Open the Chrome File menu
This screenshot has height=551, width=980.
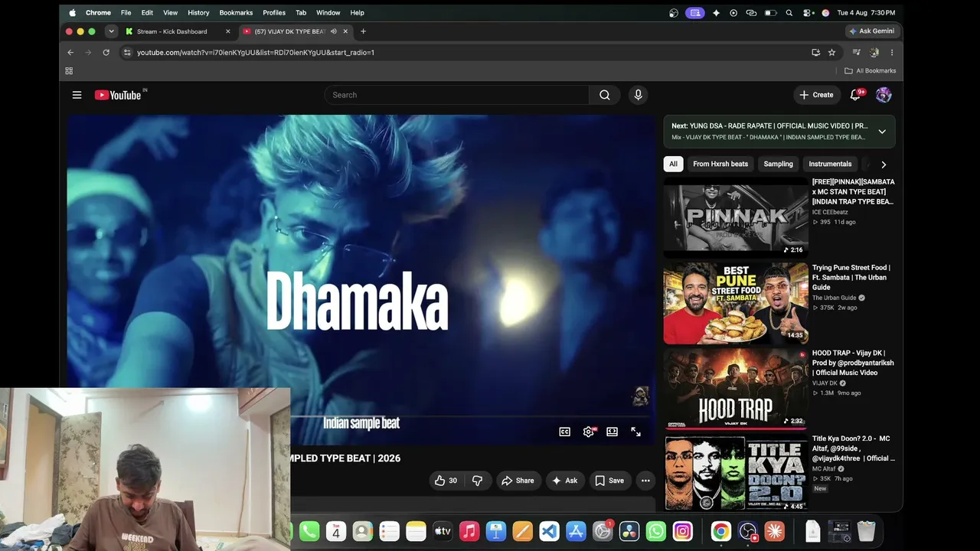pos(126,12)
